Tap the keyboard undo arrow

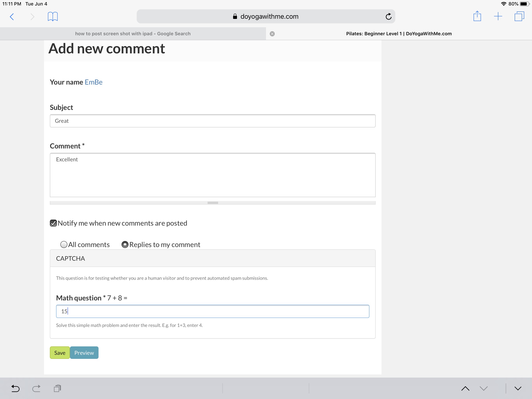15,388
